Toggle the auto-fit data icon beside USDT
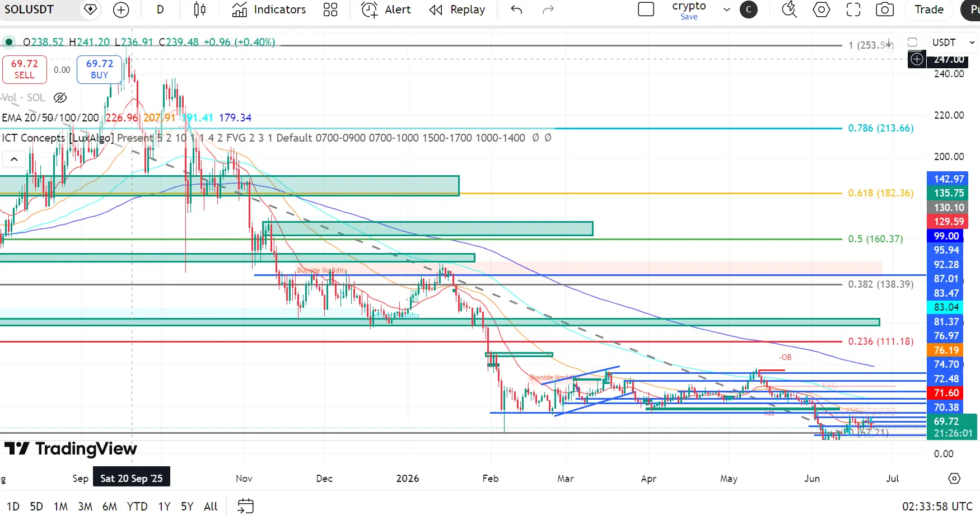The height and width of the screenshot is (520, 980). (x=912, y=43)
